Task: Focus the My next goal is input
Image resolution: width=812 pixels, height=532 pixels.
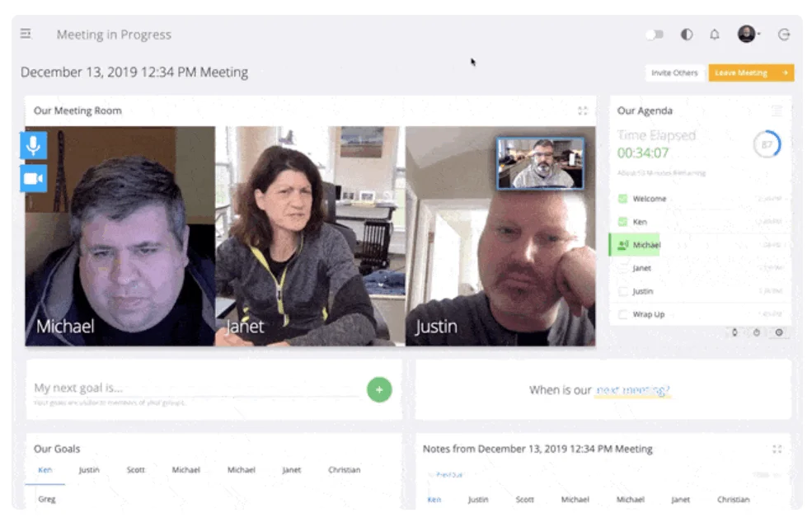Action: (195, 388)
